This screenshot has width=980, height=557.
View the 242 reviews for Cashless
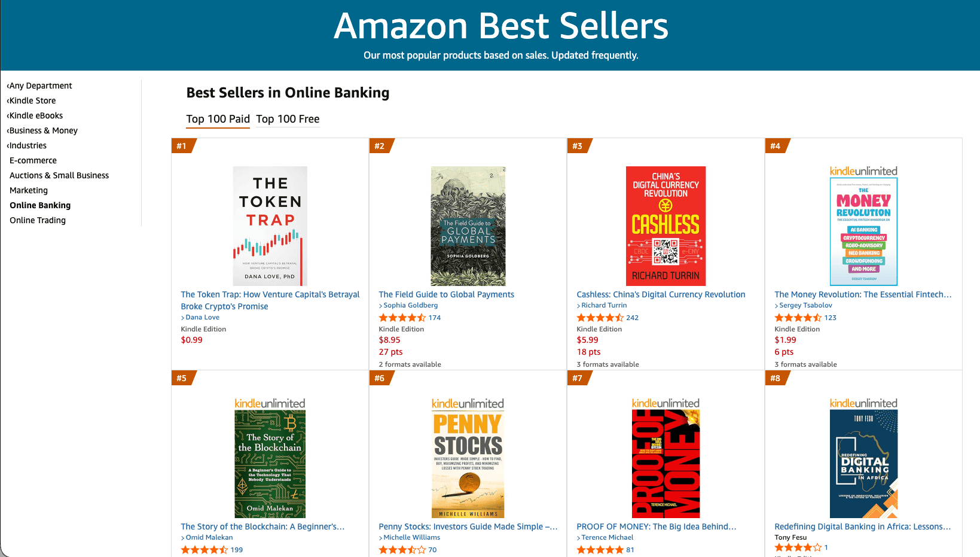(x=632, y=317)
